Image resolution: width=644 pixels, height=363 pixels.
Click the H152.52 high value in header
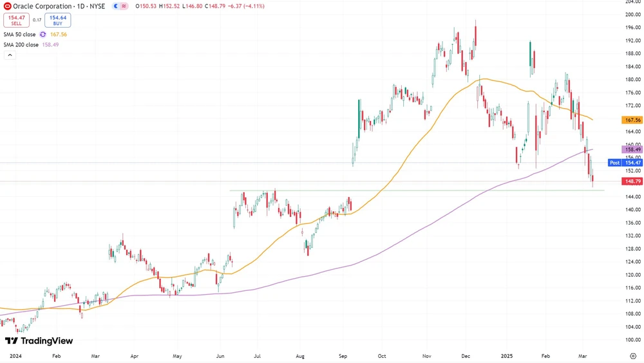pos(169,6)
